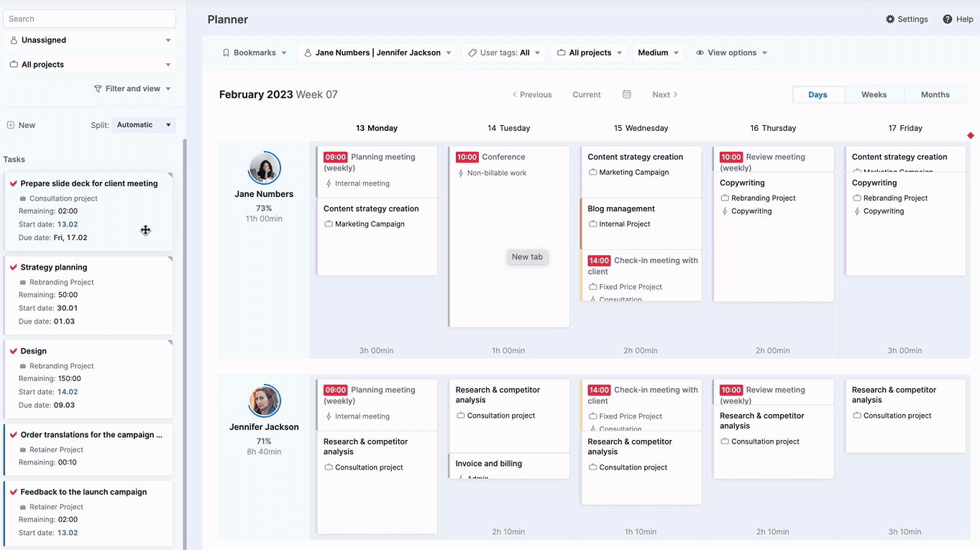Click the 14.02 start date on the Design task
Viewport: 980px width, 550px height.
(x=68, y=392)
